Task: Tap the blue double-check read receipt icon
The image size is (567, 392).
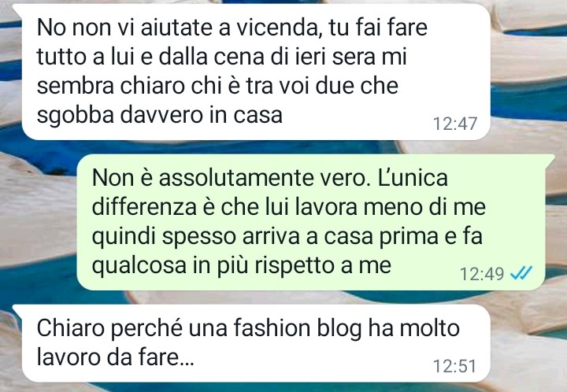Action: 521,273
